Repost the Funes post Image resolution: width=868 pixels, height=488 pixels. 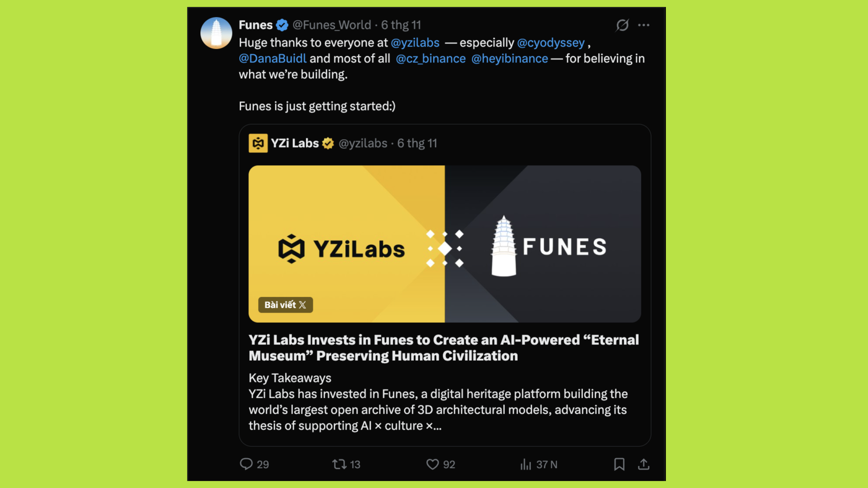(339, 464)
